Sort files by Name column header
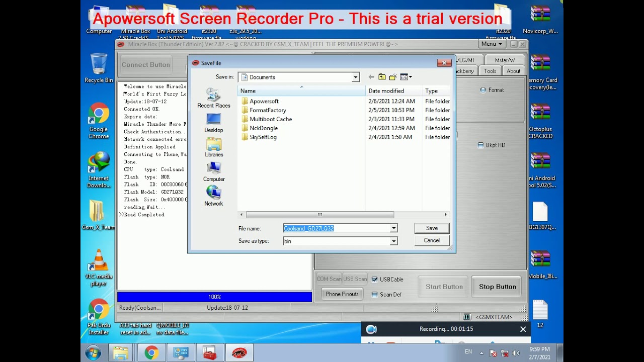Screen dimensions: 644x362 (x=301, y=91)
